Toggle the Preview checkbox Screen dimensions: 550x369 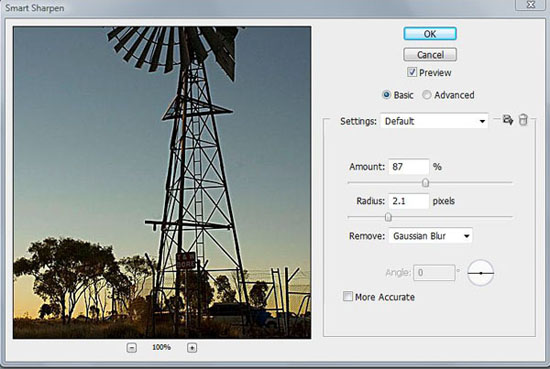[412, 72]
